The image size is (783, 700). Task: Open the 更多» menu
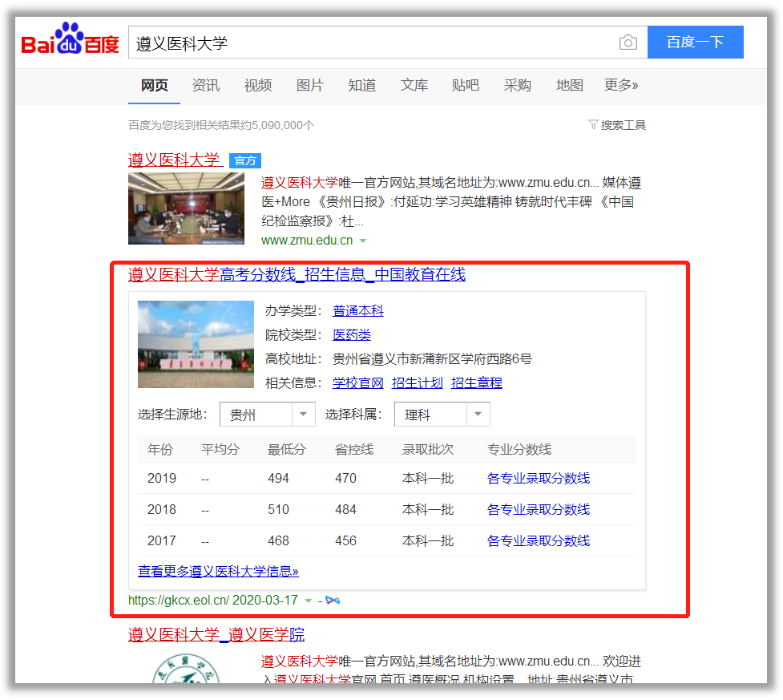tap(620, 86)
